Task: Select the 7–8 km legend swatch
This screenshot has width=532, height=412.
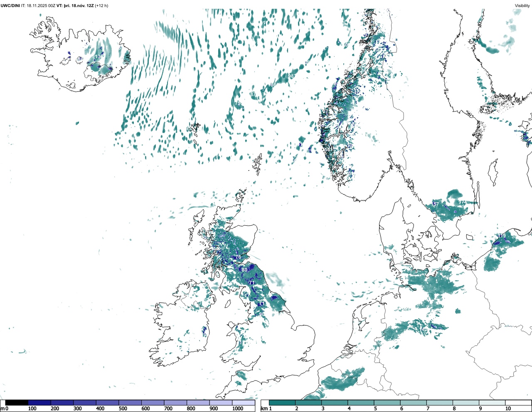Action: pos(440,402)
